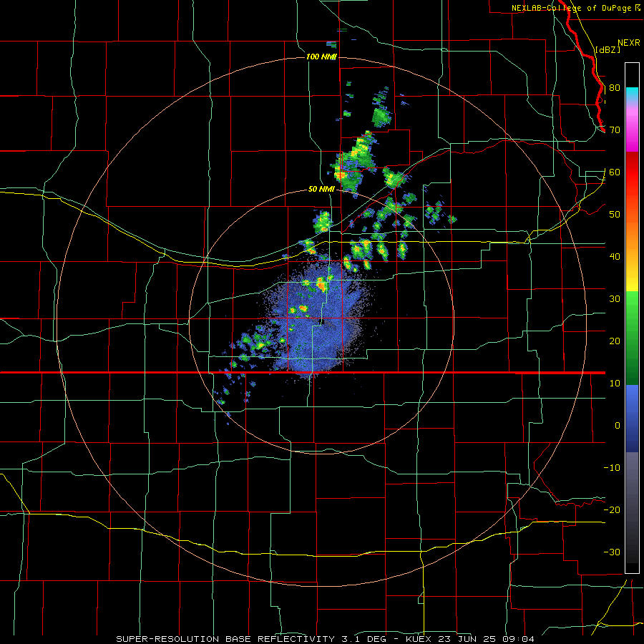Click the 60 value on dBZ scale

[615, 172]
